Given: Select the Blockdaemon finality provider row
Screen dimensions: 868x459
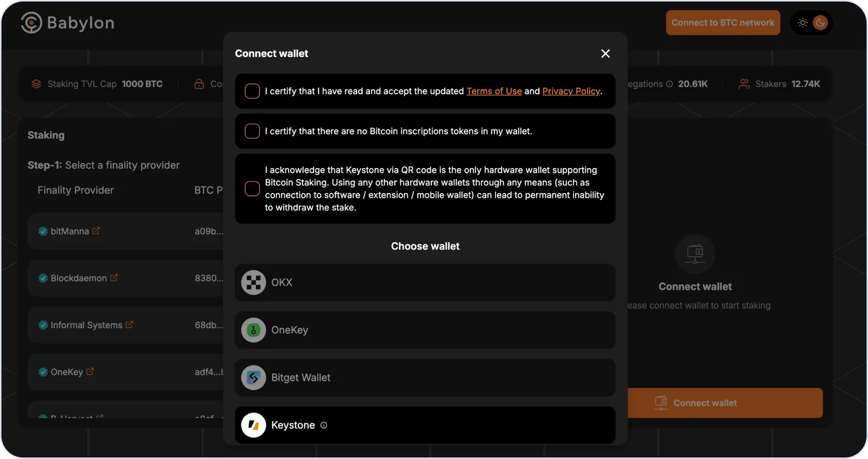Looking at the screenshot, I should 126,278.
